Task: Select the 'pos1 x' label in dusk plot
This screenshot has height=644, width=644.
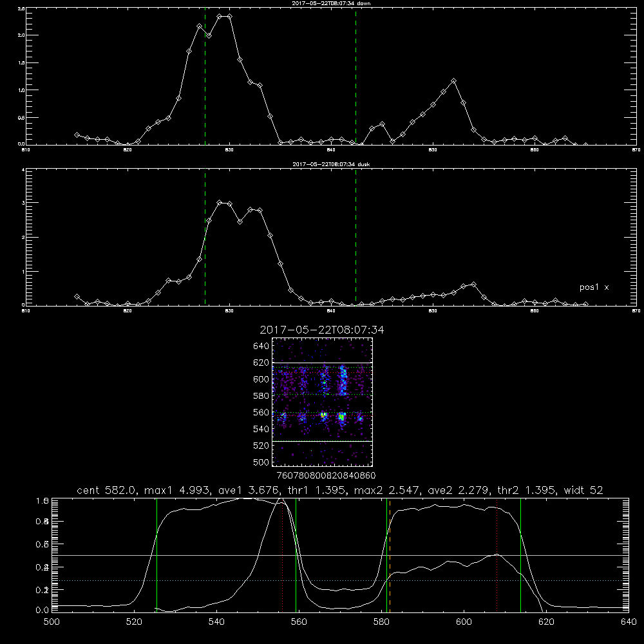Action: click(x=594, y=287)
